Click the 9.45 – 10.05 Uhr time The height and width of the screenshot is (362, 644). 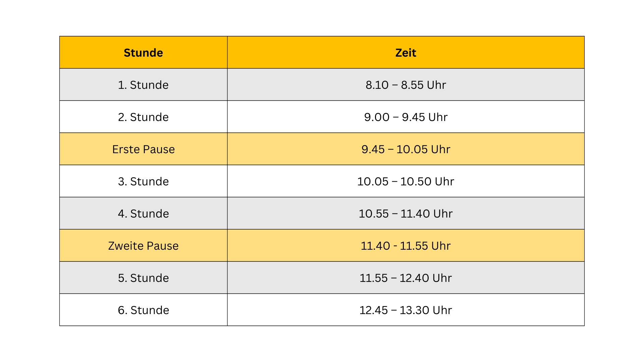[x=406, y=149]
